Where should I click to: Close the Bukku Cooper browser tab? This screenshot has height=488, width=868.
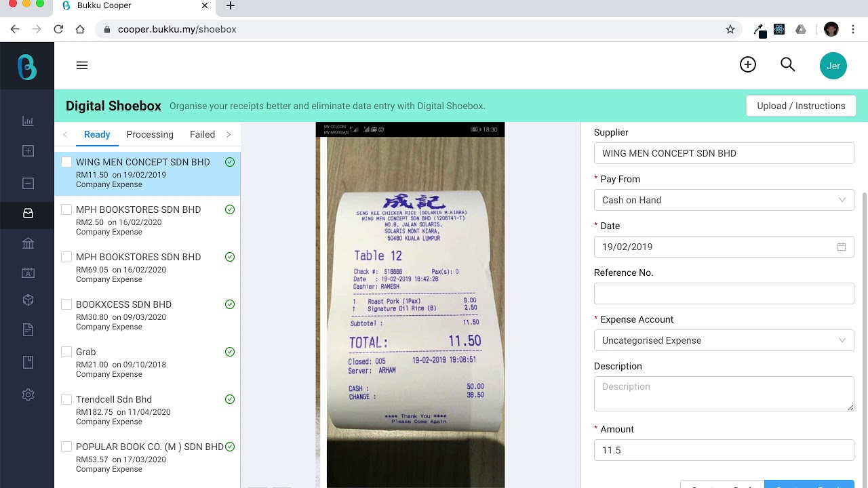205,6
